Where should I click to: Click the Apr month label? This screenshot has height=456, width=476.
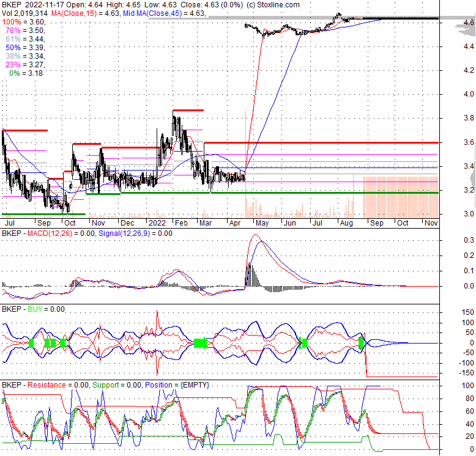235,223
